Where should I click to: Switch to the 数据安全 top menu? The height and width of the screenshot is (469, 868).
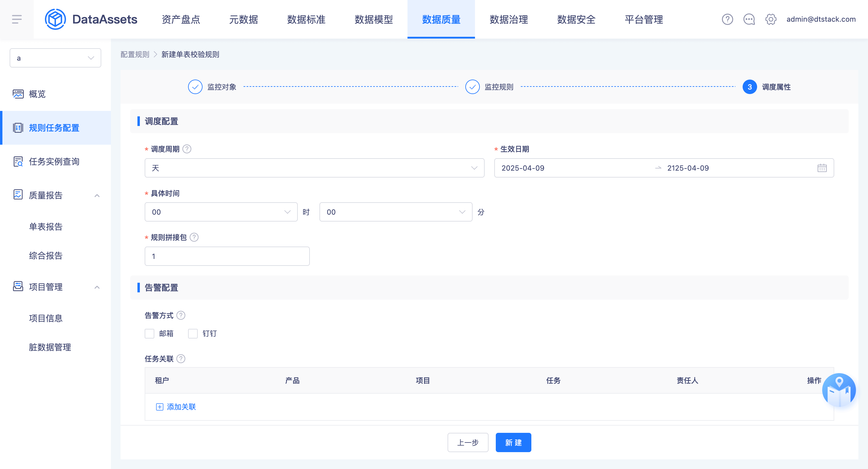pos(576,19)
